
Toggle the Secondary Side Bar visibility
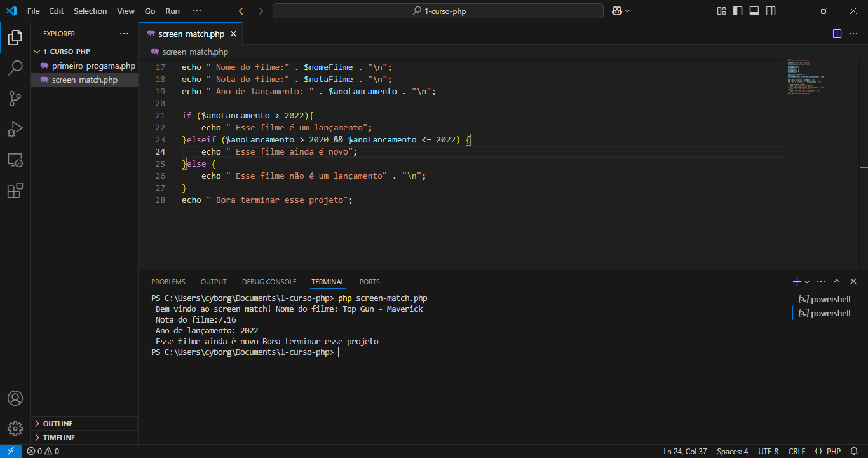point(771,11)
